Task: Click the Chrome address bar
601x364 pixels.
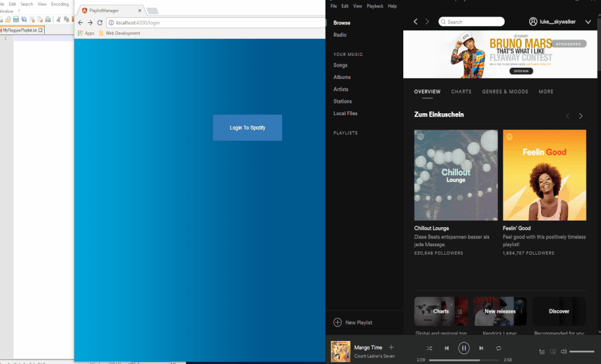Action: click(217, 22)
